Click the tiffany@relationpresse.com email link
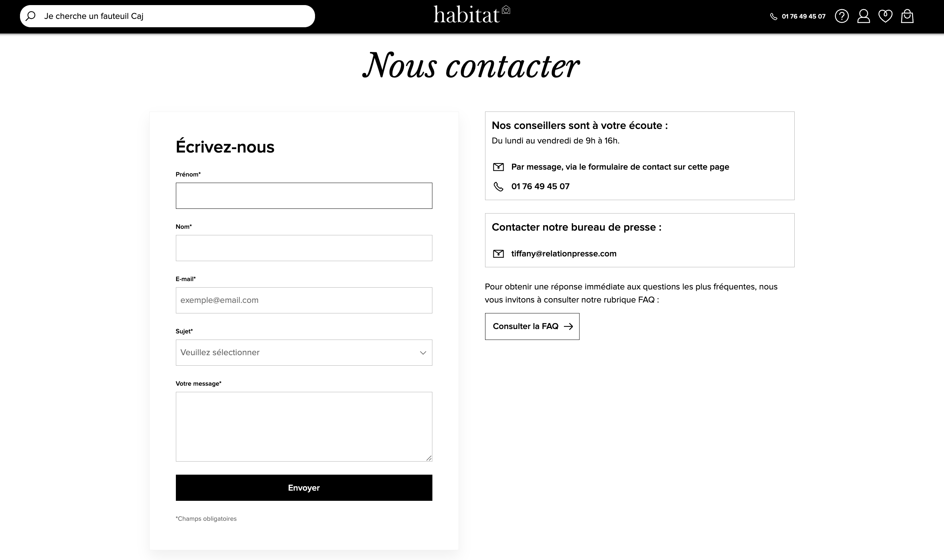Image resolution: width=944 pixels, height=560 pixels. 564,253
